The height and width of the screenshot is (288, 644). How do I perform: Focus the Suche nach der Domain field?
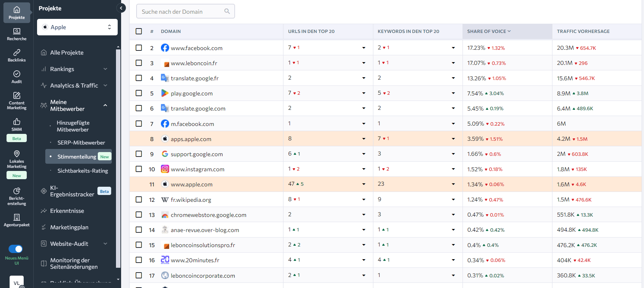click(185, 11)
